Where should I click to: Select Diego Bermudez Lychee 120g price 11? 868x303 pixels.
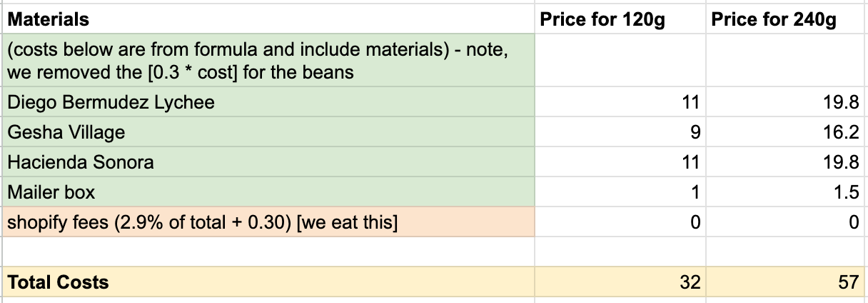click(x=620, y=102)
